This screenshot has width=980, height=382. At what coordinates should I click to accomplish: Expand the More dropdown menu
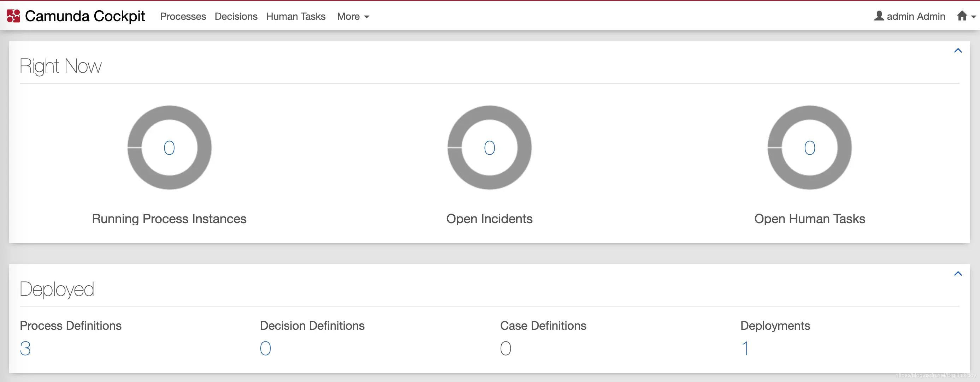[x=353, y=16]
